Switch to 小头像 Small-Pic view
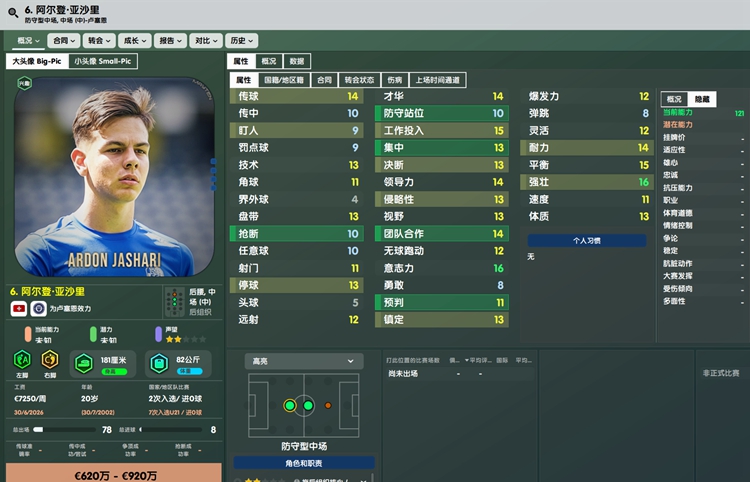 pos(103,61)
